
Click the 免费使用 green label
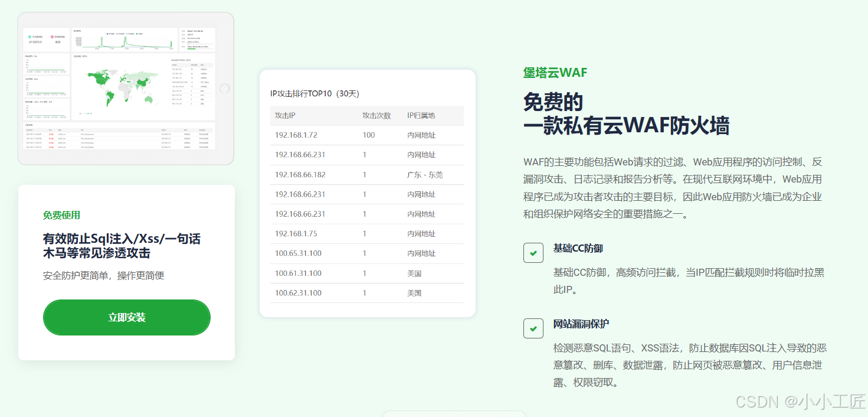61,215
